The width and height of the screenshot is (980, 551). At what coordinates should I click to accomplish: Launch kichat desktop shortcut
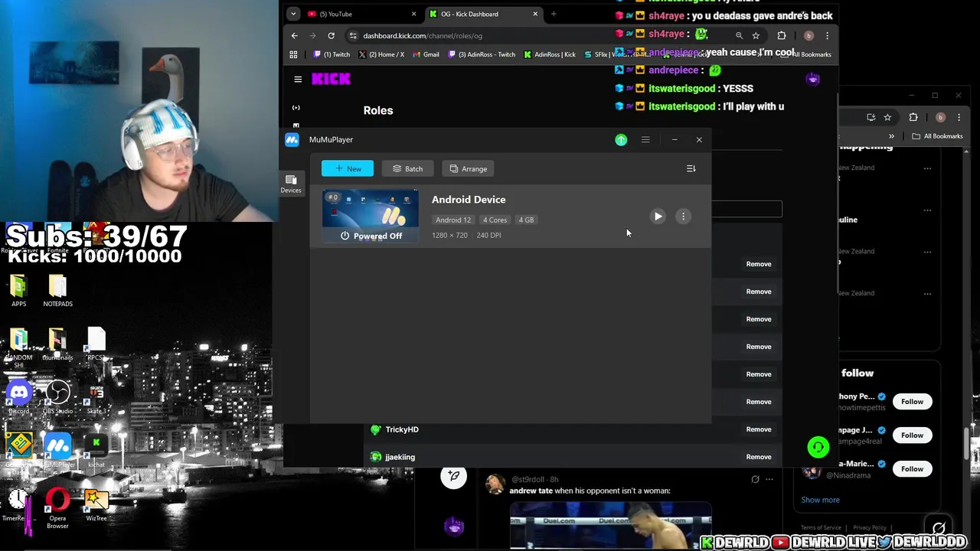coord(96,450)
